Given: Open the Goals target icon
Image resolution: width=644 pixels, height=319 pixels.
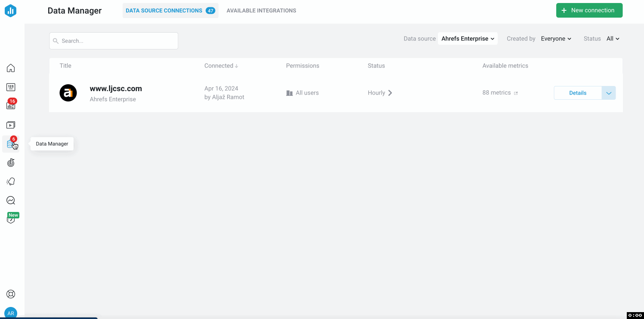Looking at the screenshot, I should 11,163.
